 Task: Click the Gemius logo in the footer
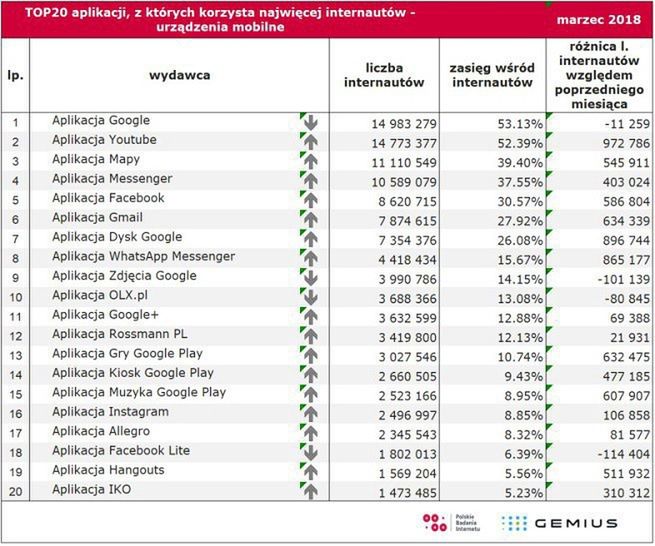tap(559, 523)
